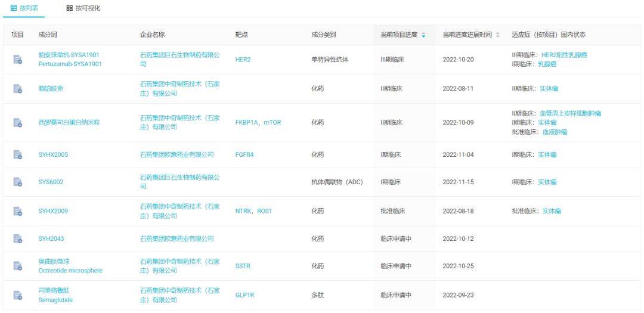Screen dimensions: 644x313
Task: Select III期临床 progress cell
Action: coord(392,60)
